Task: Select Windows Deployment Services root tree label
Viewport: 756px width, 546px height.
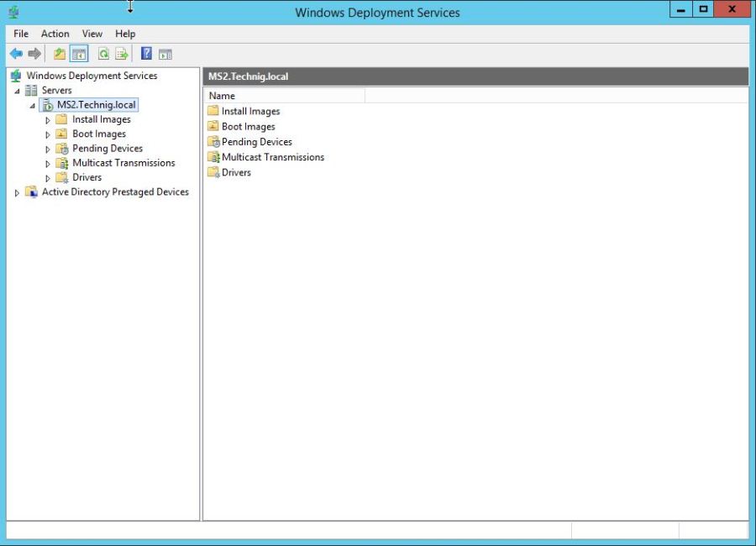Action: [x=92, y=76]
